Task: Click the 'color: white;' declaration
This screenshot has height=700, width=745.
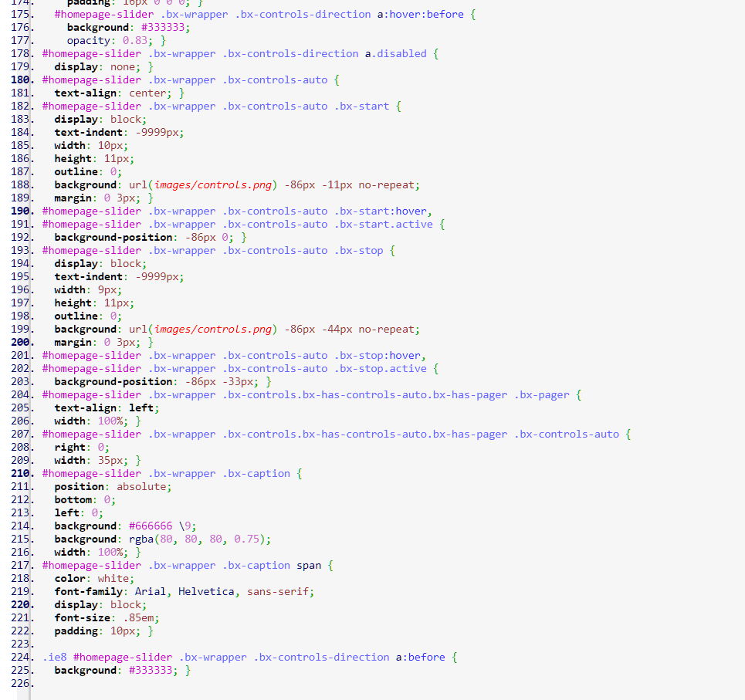Action: (94, 578)
